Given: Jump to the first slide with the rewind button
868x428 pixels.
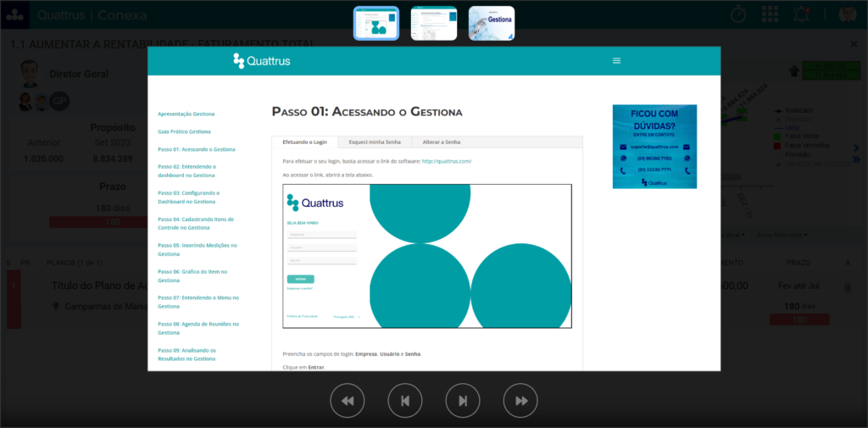Looking at the screenshot, I should click(348, 400).
